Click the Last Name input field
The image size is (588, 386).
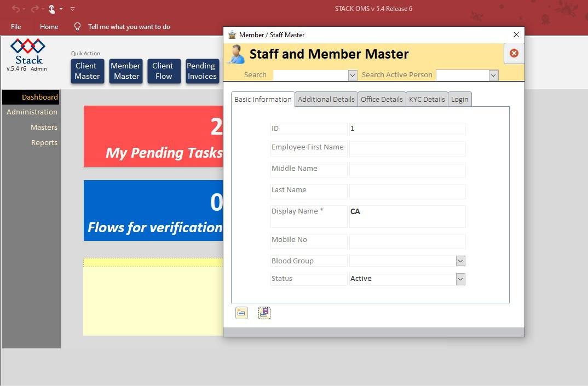pyautogui.click(x=407, y=191)
